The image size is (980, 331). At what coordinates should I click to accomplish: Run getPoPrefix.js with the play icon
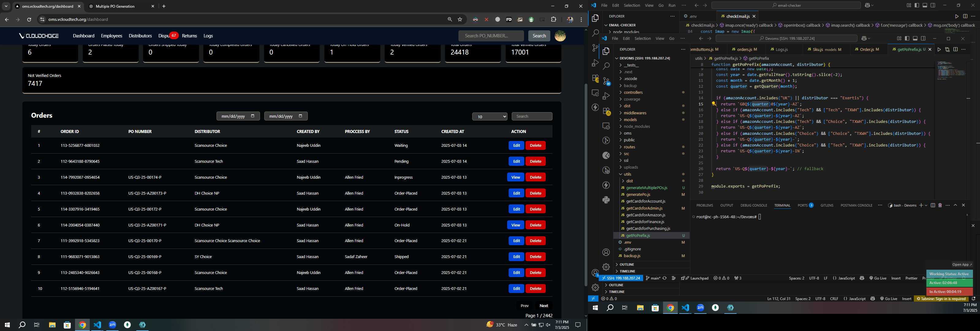939,50
